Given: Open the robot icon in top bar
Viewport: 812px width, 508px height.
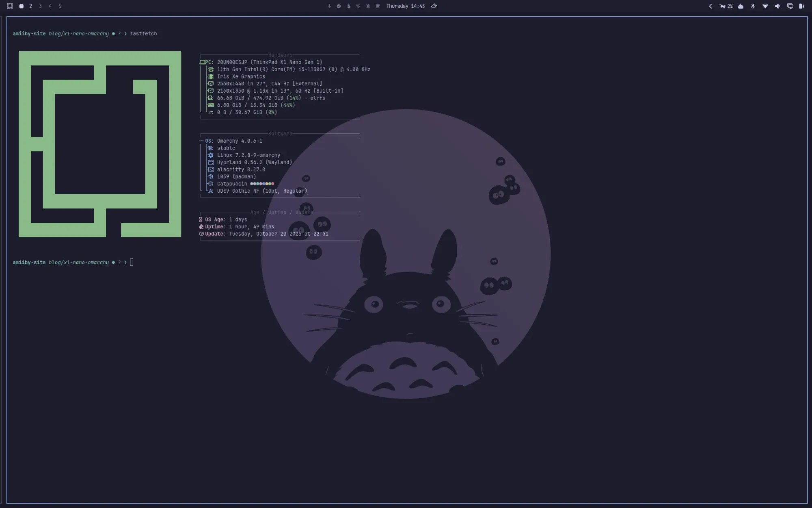Looking at the screenshot, I should point(741,6).
